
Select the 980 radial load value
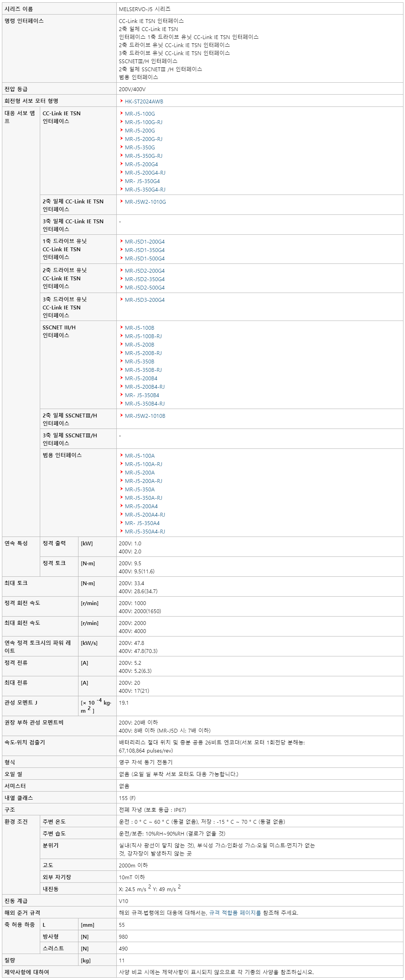pos(123,937)
